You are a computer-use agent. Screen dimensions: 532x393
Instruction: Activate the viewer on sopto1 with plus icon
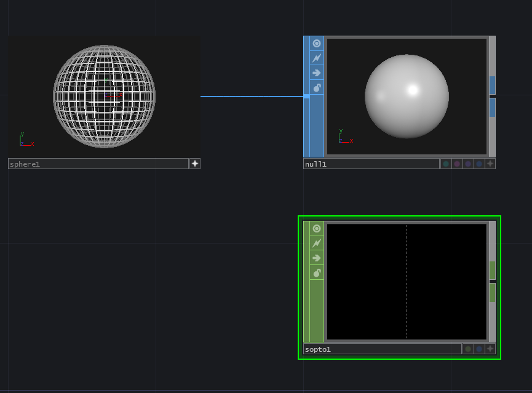pyautogui.click(x=490, y=349)
